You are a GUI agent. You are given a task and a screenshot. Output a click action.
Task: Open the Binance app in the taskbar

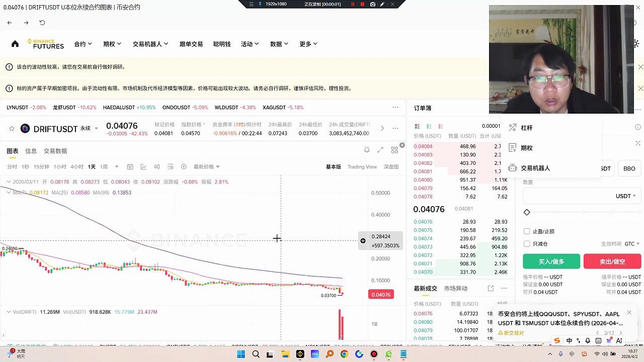tap(300, 354)
